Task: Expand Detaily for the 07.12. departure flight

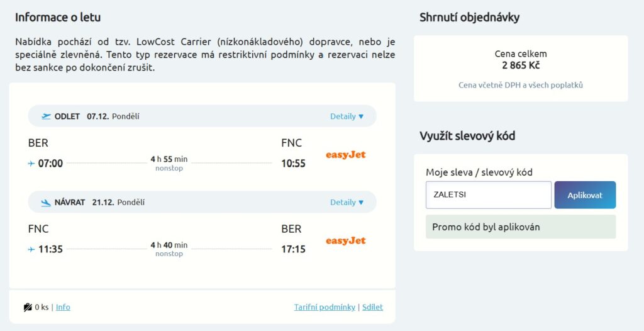Action: [x=347, y=116]
